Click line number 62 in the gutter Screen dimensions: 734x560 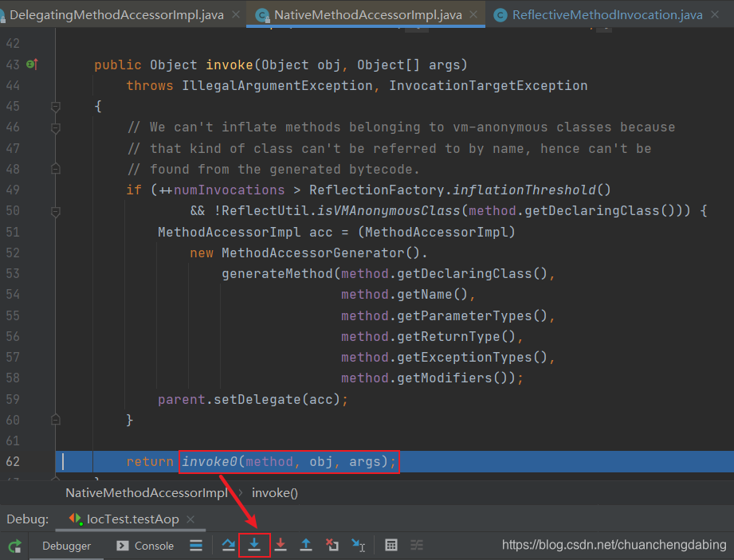[x=13, y=462]
